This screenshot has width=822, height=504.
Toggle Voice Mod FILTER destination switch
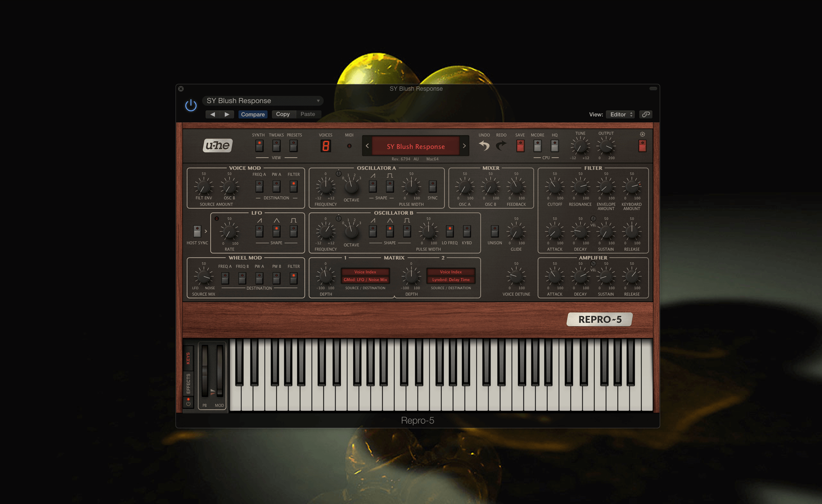point(293,186)
